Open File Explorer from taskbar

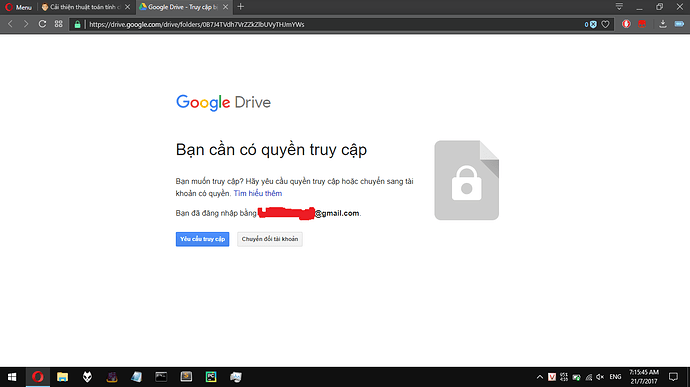pos(62,377)
